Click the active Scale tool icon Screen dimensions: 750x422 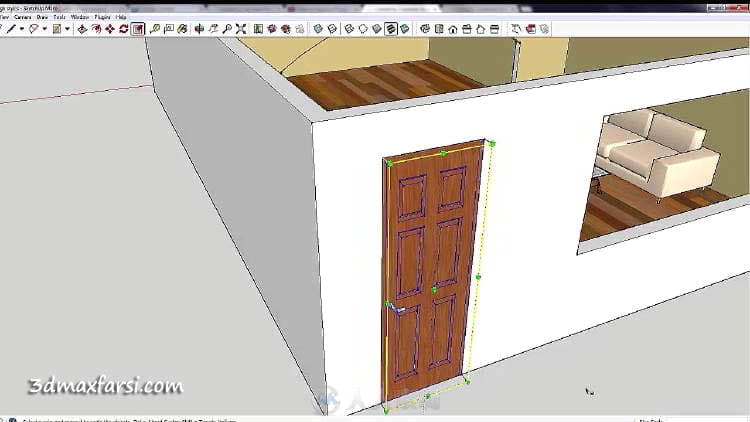tap(138, 29)
